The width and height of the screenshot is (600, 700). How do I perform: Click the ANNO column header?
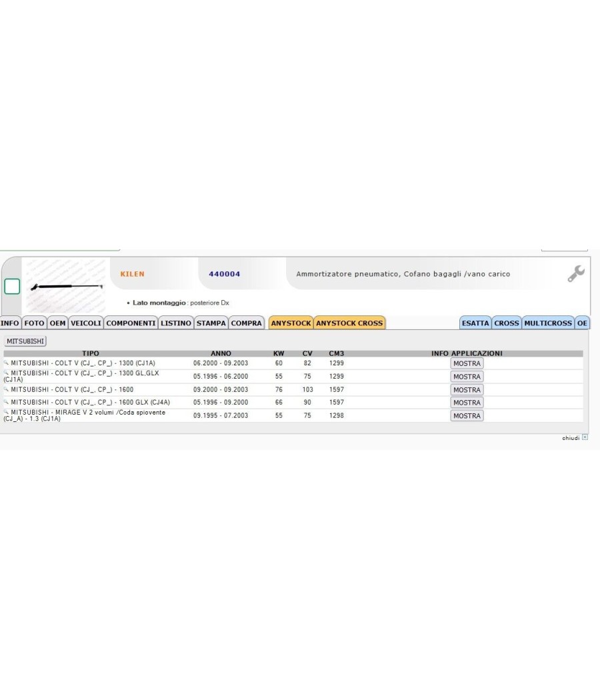[221, 353]
